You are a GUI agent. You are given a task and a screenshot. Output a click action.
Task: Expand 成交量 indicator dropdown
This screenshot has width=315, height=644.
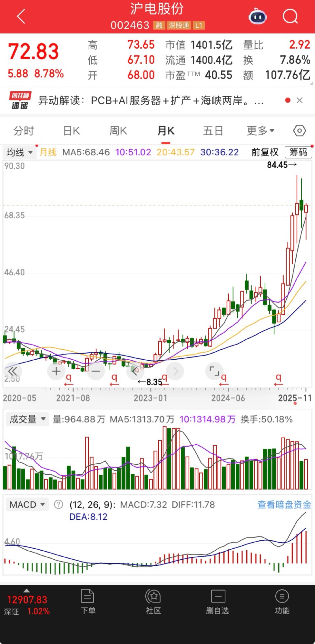pos(27,419)
